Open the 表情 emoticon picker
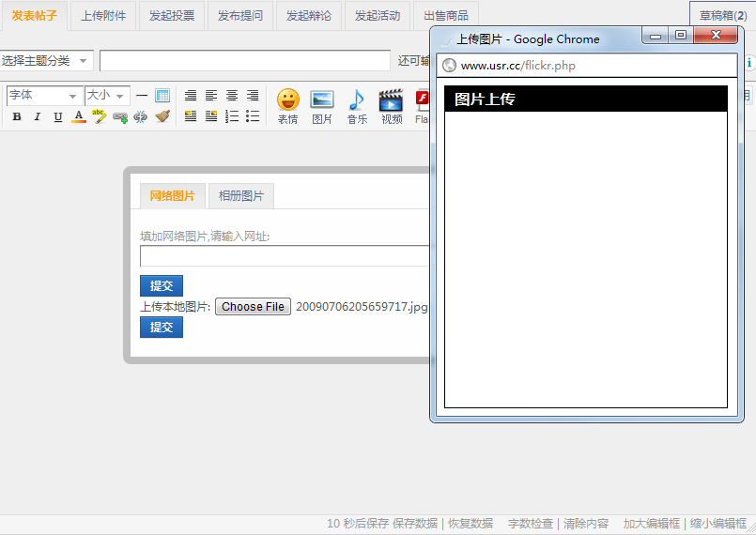This screenshot has width=756, height=535. (287, 107)
